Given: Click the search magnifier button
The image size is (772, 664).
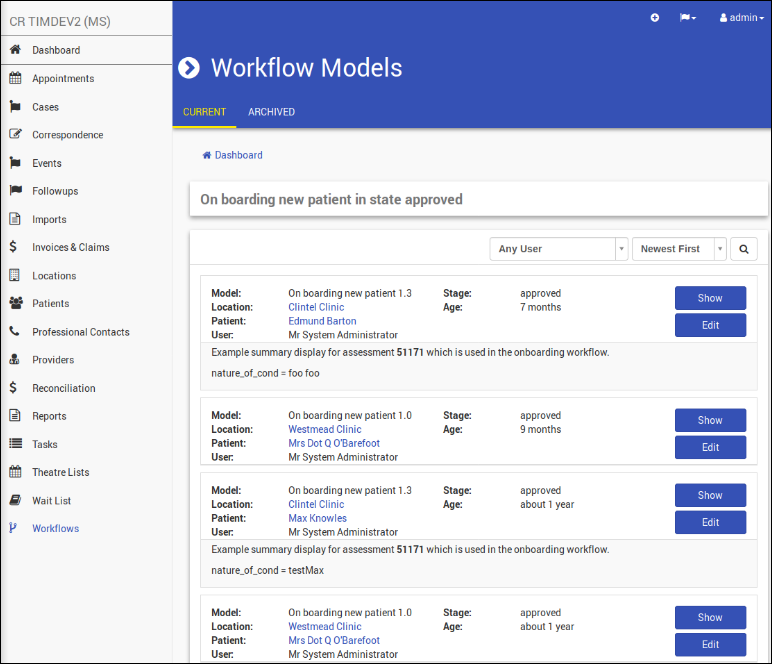Looking at the screenshot, I should click(x=743, y=249).
